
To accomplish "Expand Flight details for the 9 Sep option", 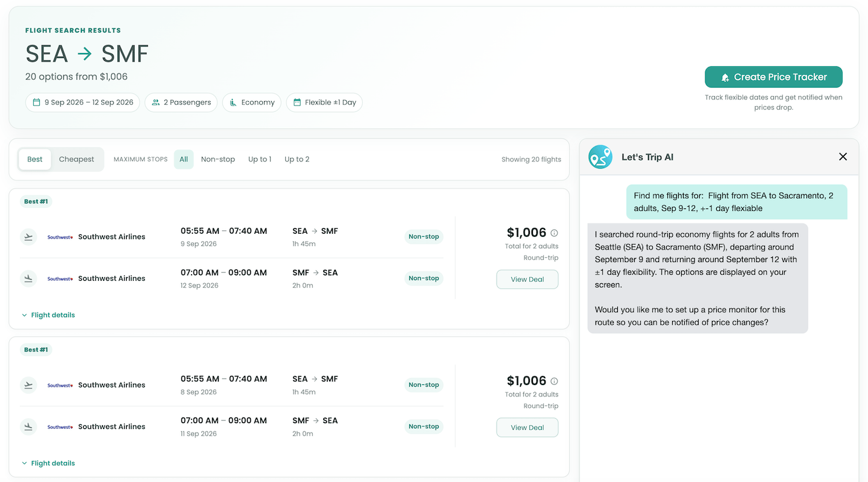I will click(x=48, y=315).
